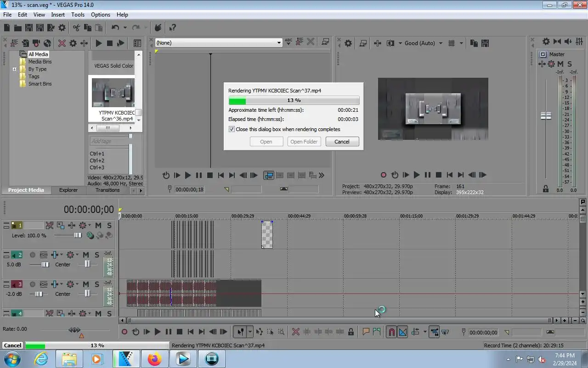Mute audio track 2
This screenshot has height=368, width=588.
(86, 255)
